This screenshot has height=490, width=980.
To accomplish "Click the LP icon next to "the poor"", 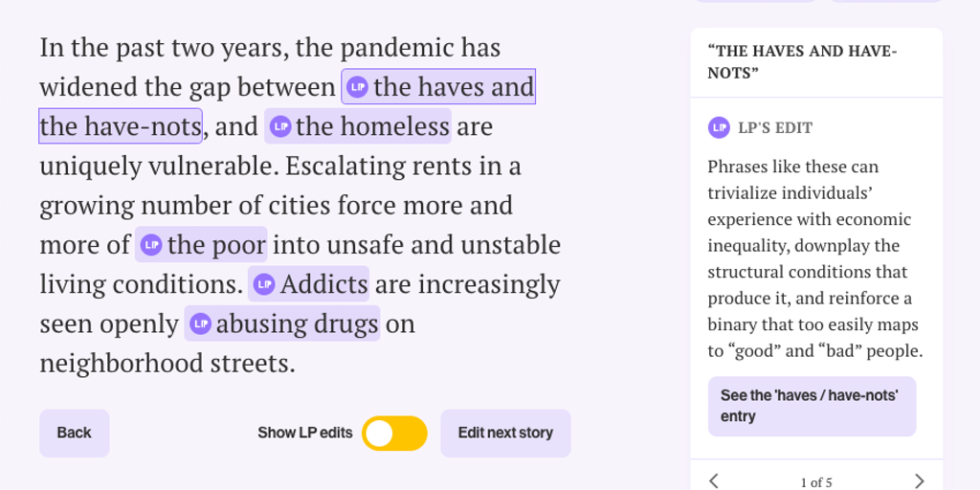I will (151, 245).
